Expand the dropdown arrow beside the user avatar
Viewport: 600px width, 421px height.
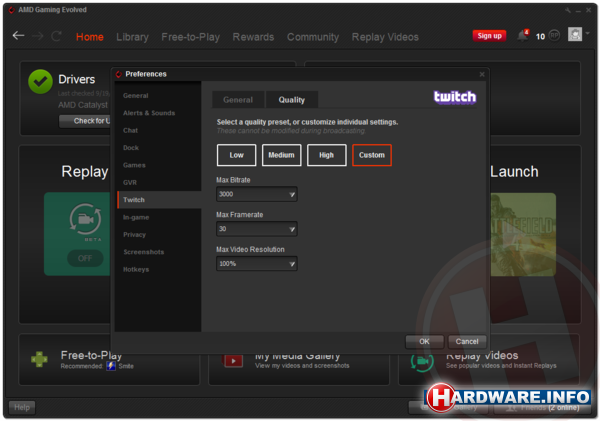[588, 33]
